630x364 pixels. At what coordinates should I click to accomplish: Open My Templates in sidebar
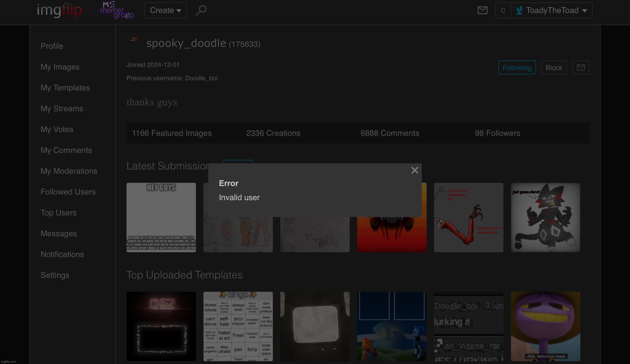tap(65, 88)
